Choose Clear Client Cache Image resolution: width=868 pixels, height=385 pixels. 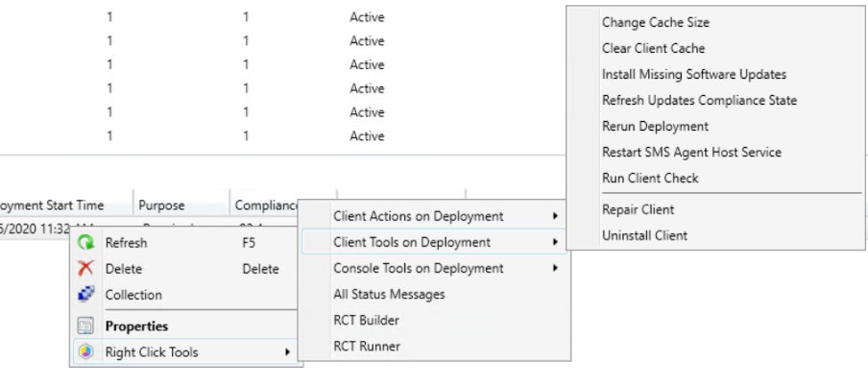715,49
